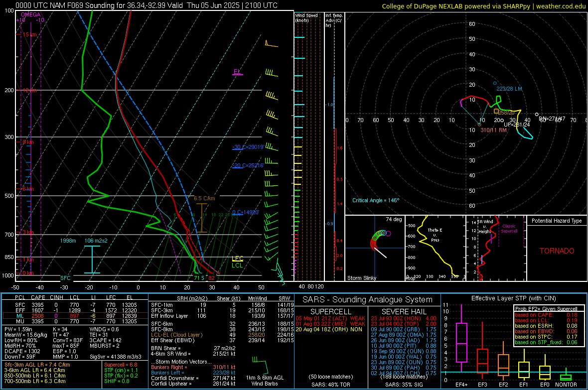Click the SHIP = 0.8 parameter

click(117, 382)
